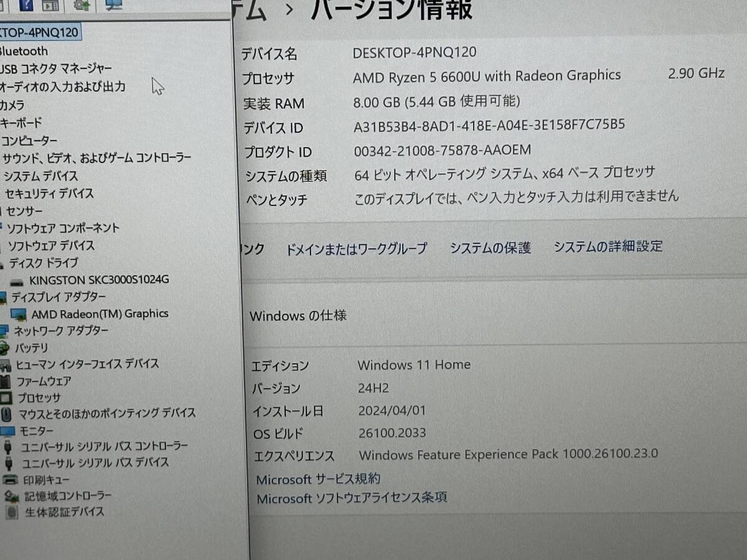The image size is (747, 560).
Task: Select the オーディオの入力および出力 category
Action: point(62,86)
